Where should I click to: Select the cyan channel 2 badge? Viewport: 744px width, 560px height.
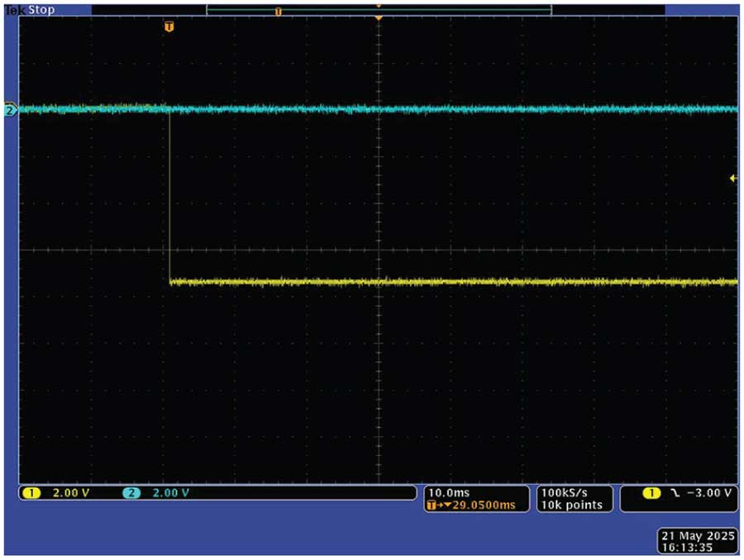click(131, 493)
